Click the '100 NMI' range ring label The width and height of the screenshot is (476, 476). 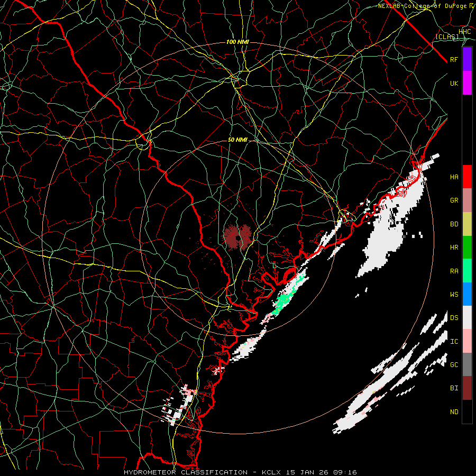click(237, 42)
